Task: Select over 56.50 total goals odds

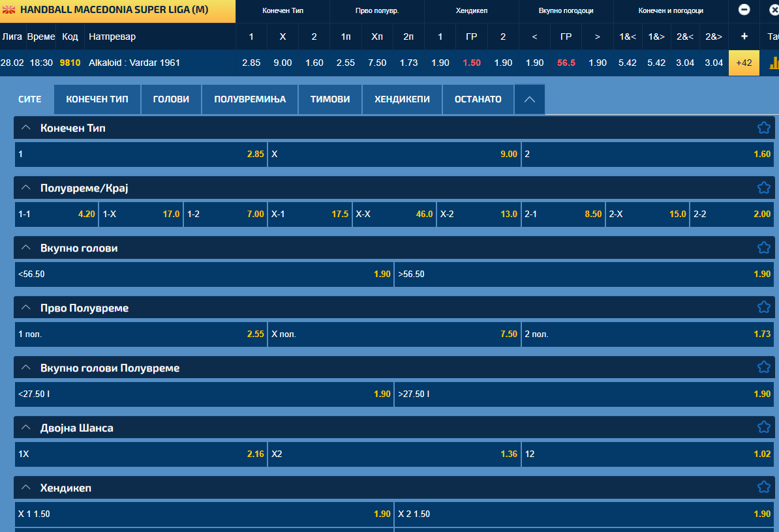Action: click(x=584, y=274)
